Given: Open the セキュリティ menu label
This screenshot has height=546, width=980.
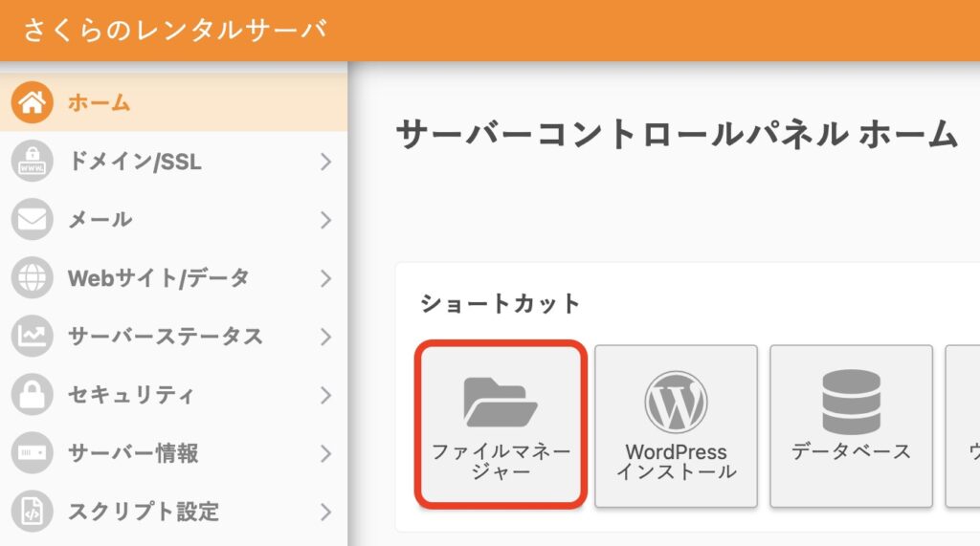Looking at the screenshot, I should pyautogui.click(x=130, y=395).
